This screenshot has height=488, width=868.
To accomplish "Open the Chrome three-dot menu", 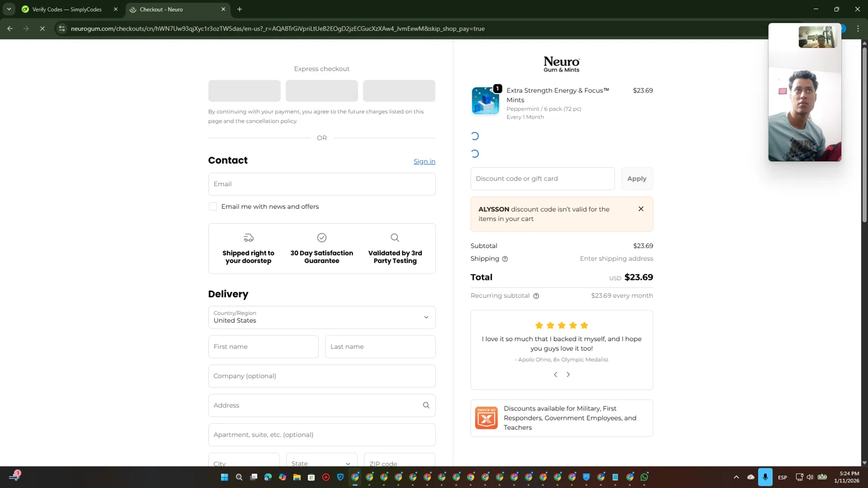I will click(858, 28).
